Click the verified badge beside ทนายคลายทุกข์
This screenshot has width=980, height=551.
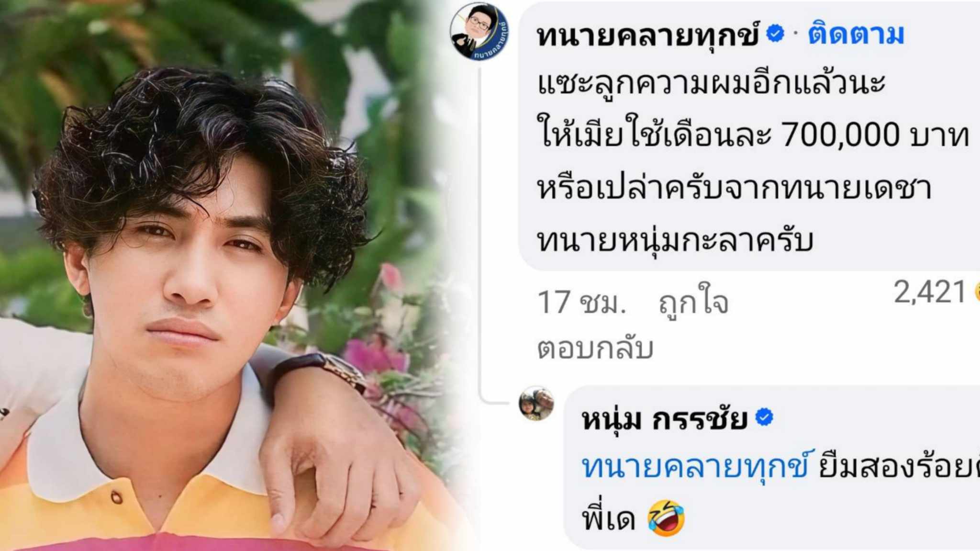point(775,34)
